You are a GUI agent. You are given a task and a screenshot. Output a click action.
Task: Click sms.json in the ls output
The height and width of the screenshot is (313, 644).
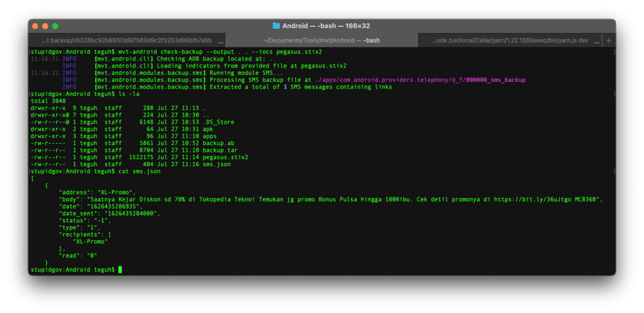(216, 164)
